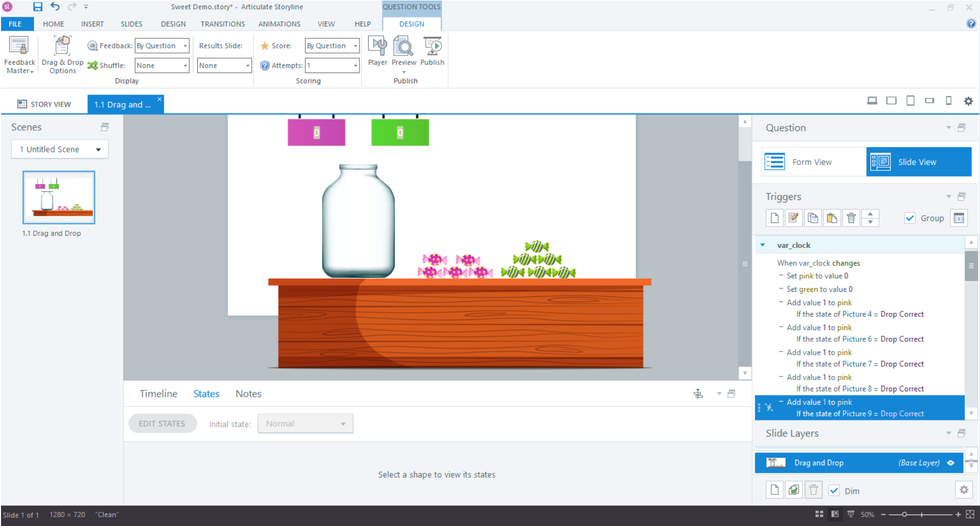Viewport: 980px width, 526px height.
Task: Open the Results Slide dropdown
Action: (x=224, y=65)
